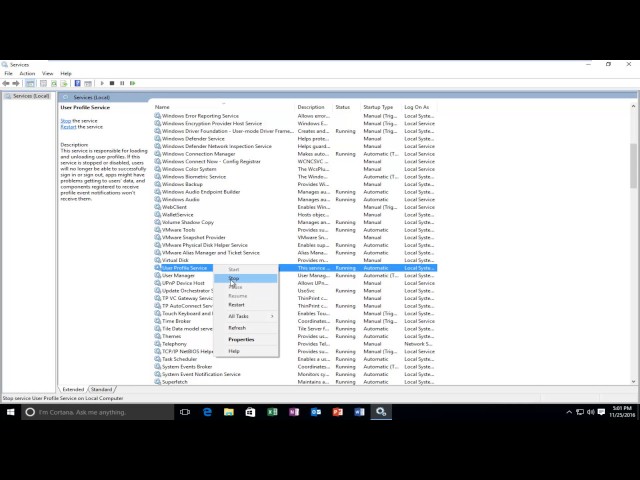Click the Forward arrow in the toolbar
The width and height of the screenshot is (640, 480).
pyautogui.click(x=16, y=83)
